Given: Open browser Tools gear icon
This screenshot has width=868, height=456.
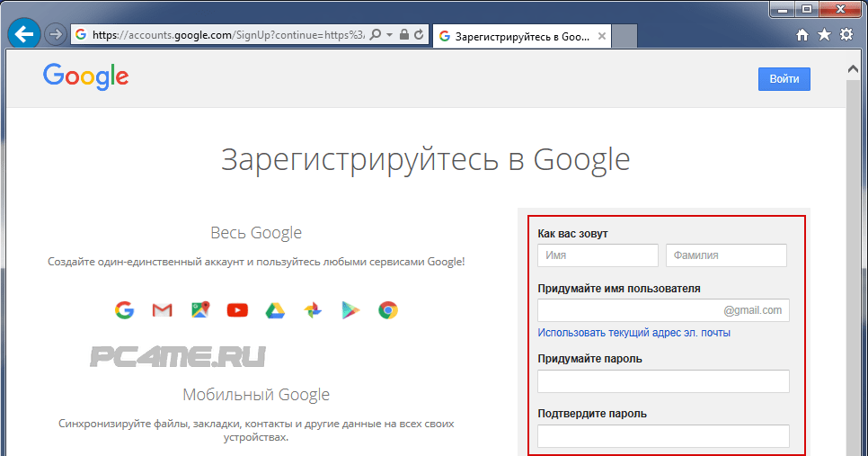Looking at the screenshot, I should (x=846, y=35).
